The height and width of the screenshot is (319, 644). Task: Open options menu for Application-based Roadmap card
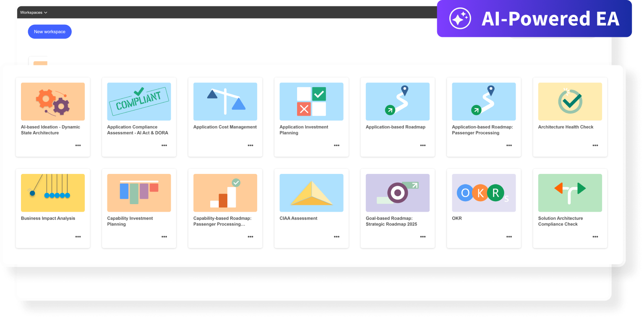coord(423,145)
